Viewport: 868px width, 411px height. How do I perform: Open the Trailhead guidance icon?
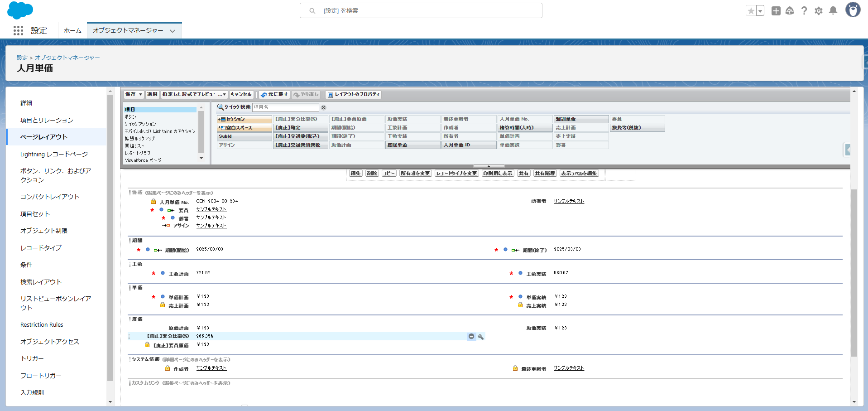pos(790,11)
